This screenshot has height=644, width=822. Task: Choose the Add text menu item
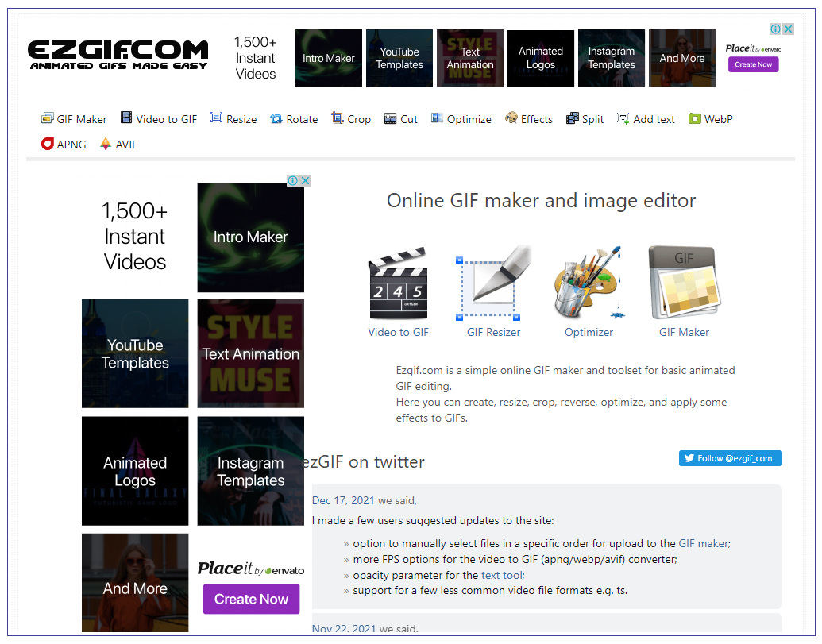(646, 119)
